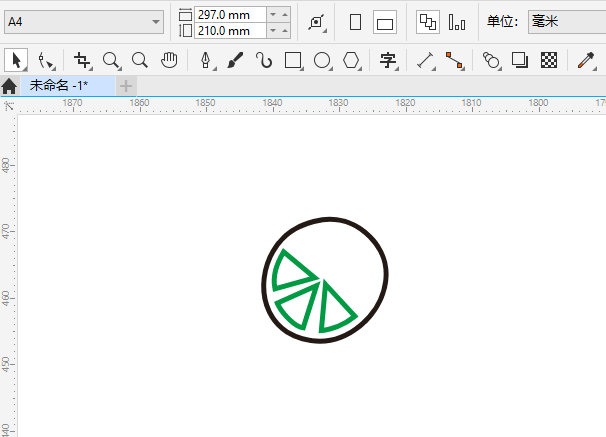The height and width of the screenshot is (437, 606).
Task: Open the auto-fit page options button
Action: coord(317,22)
